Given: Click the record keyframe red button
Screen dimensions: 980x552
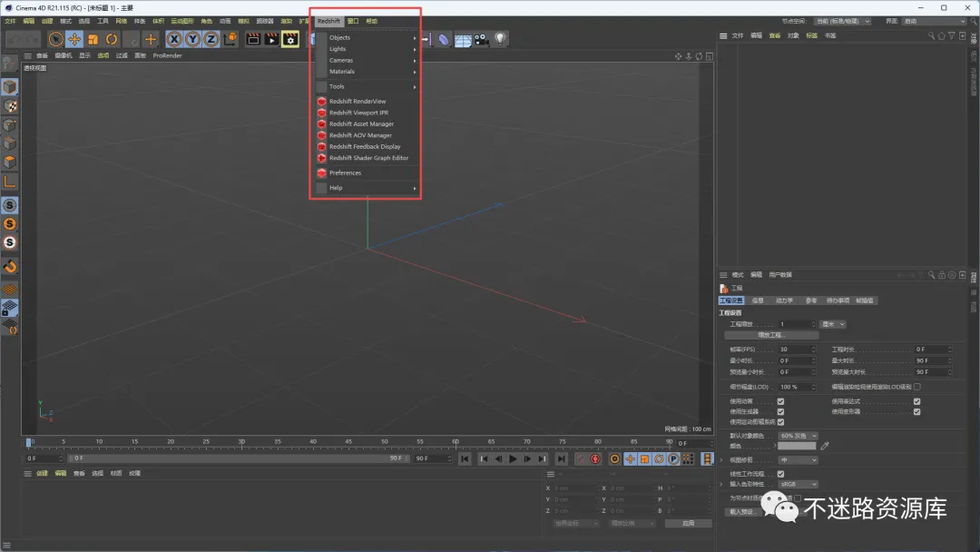Looking at the screenshot, I should 595,458.
